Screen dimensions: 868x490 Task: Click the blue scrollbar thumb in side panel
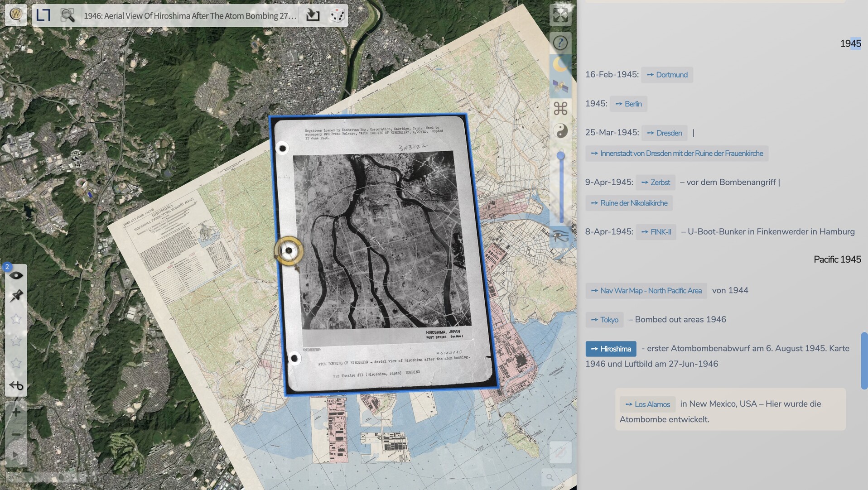pyautogui.click(x=864, y=361)
